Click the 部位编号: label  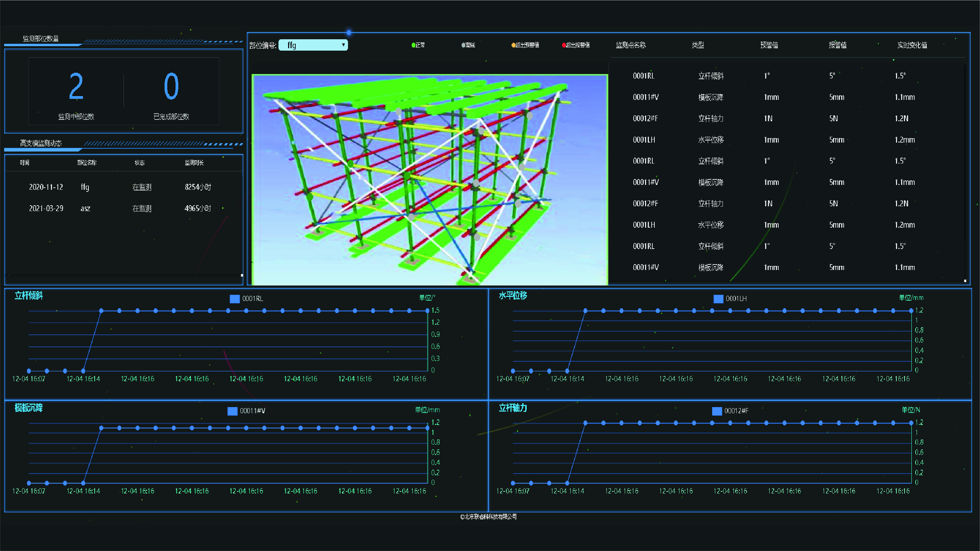[263, 46]
